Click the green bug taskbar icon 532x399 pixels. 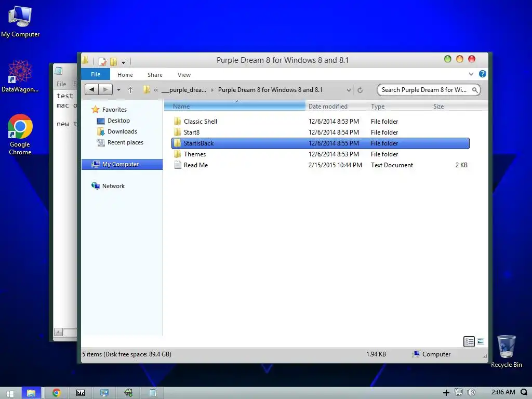click(128, 393)
